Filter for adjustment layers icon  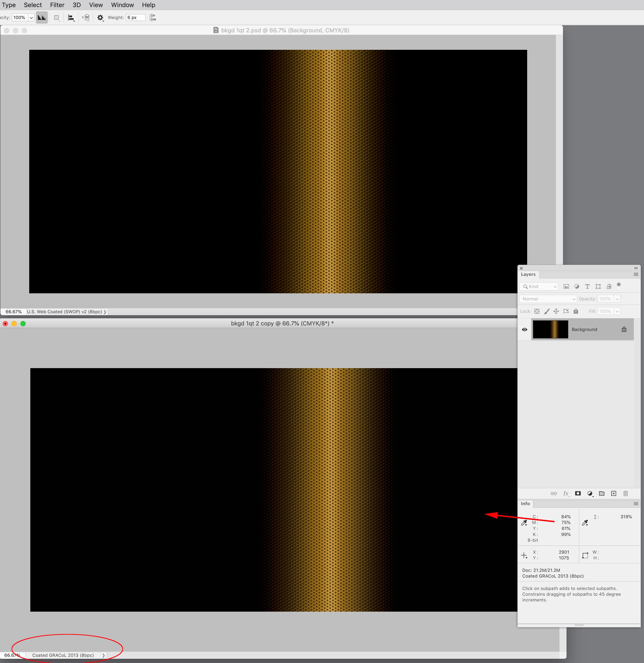(x=577, y=286)
